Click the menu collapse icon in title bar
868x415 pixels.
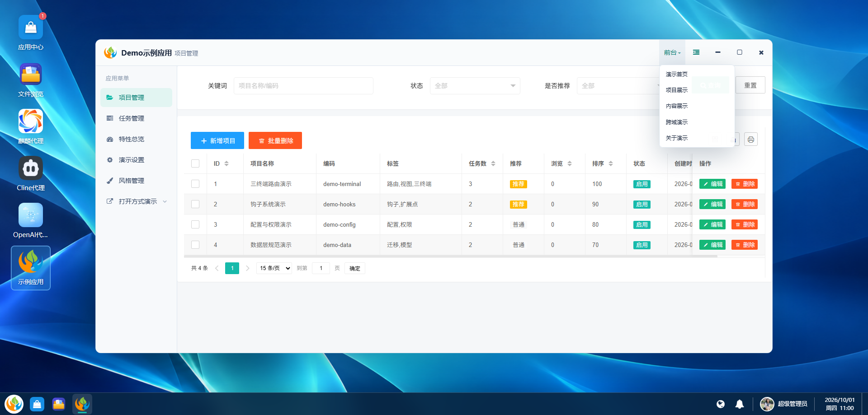[x=696, y=52]
